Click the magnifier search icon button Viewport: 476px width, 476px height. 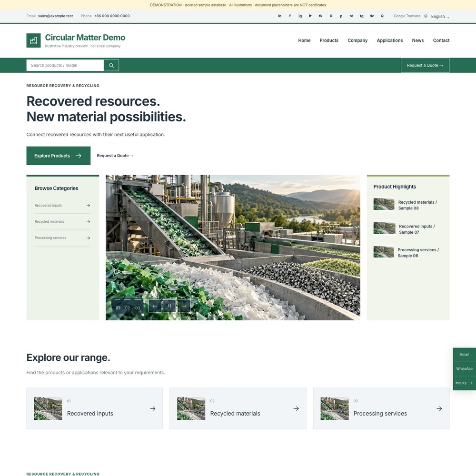pos(111,65)
